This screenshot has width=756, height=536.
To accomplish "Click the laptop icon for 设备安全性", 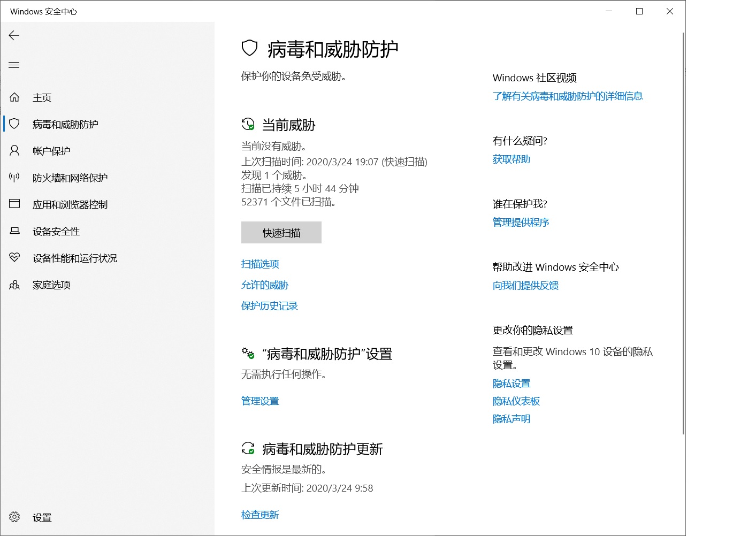I will point(14,231).
